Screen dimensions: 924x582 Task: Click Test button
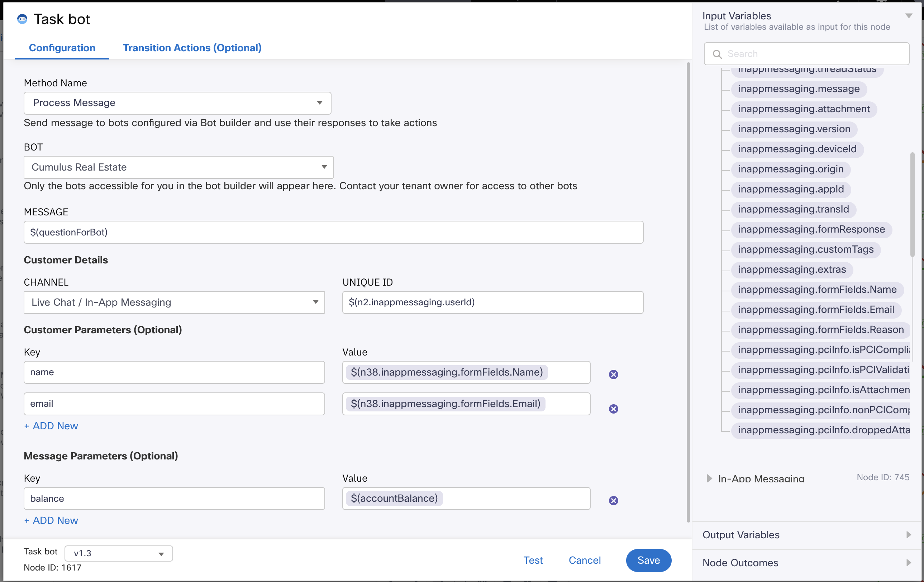pyautogui.click(x=532, y=559)
